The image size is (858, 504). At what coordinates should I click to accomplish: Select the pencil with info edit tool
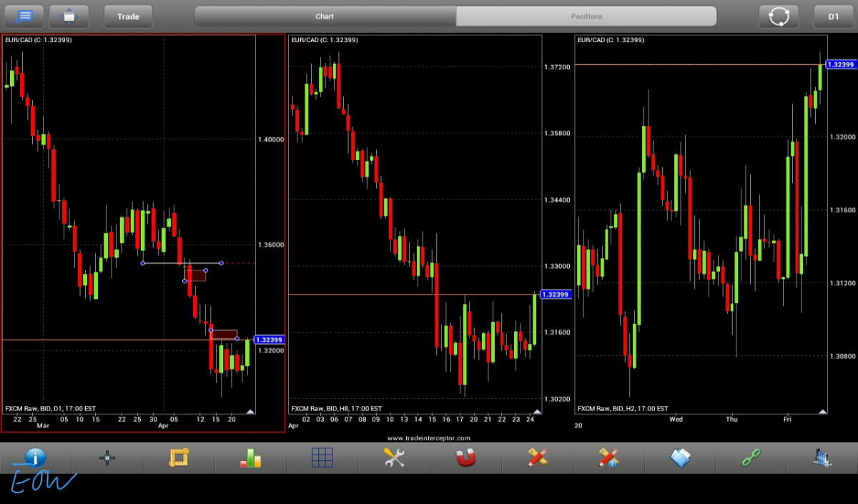point(608,458)
